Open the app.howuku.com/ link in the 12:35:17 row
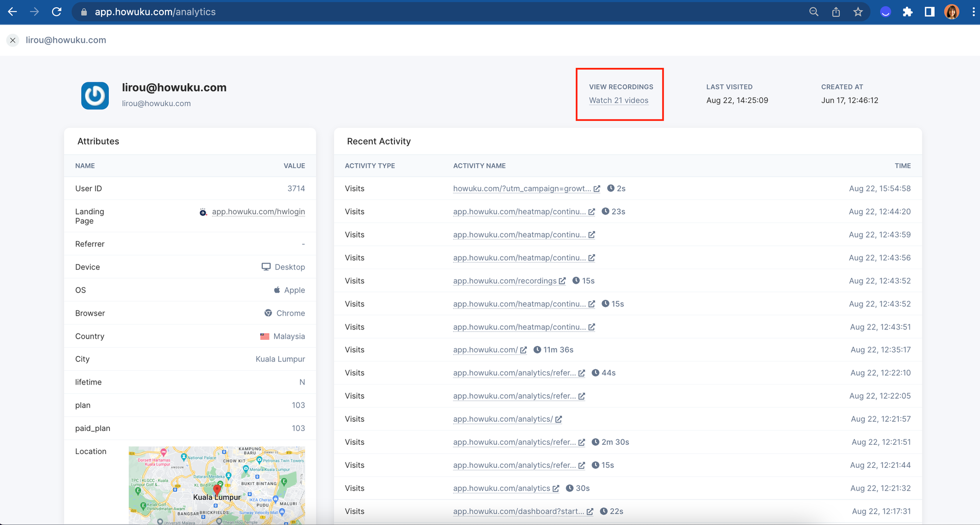Viewport: 980px width, 525px height. click(x=485, y=350)
